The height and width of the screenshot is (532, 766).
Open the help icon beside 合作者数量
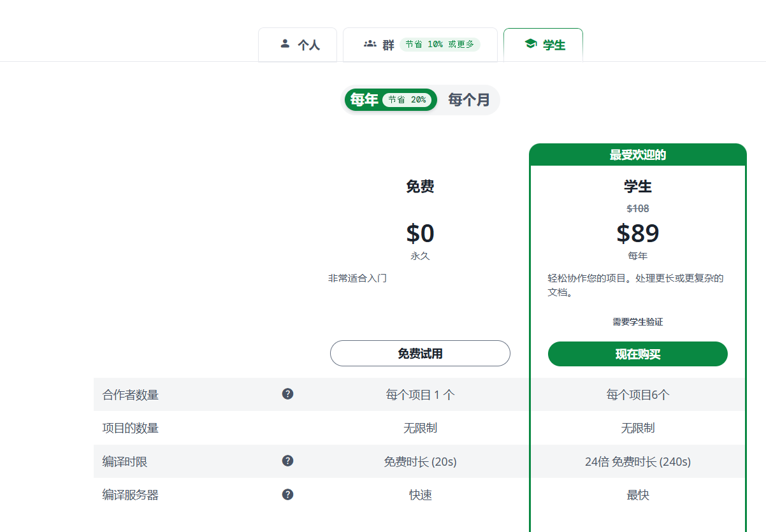pos(287,394)
